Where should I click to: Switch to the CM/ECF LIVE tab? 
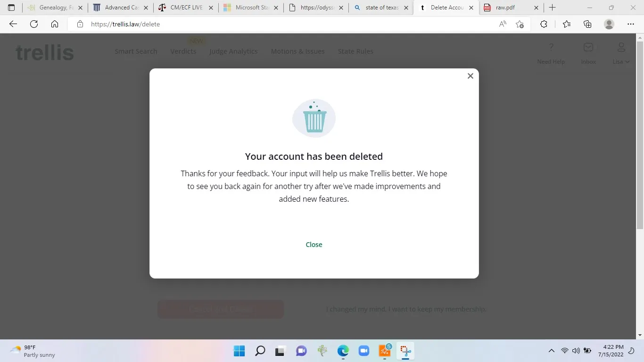(x=185, y=8)
